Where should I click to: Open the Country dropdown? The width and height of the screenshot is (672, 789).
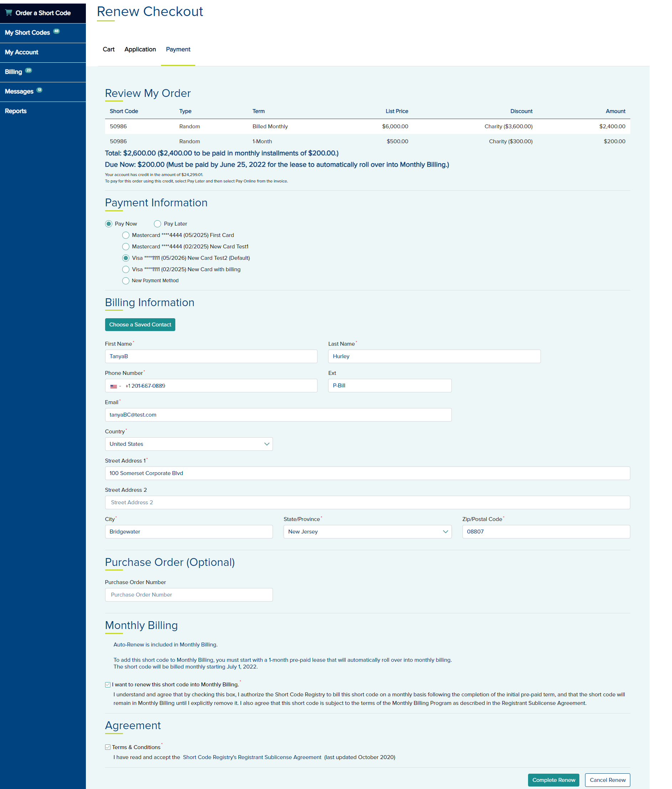(188, 444)
